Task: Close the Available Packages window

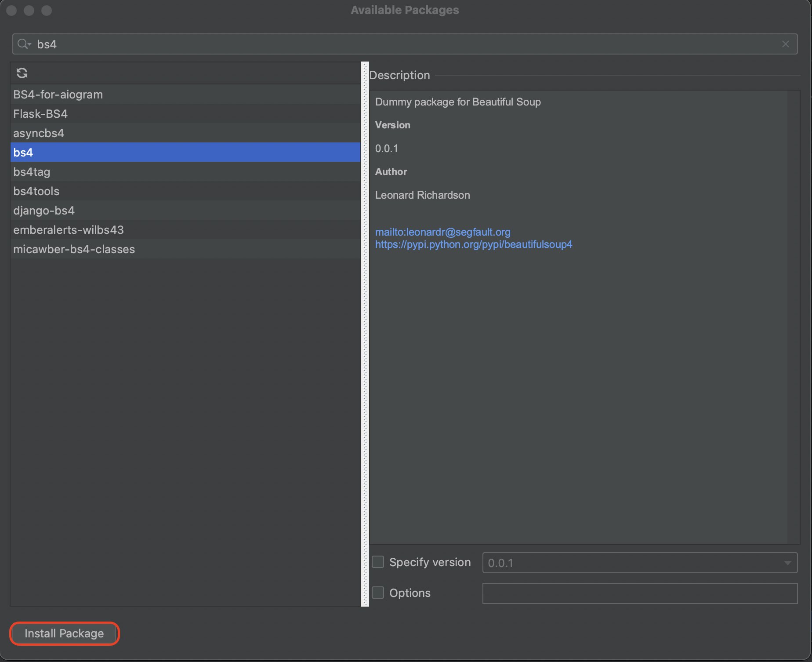Action: coord(12,10)
